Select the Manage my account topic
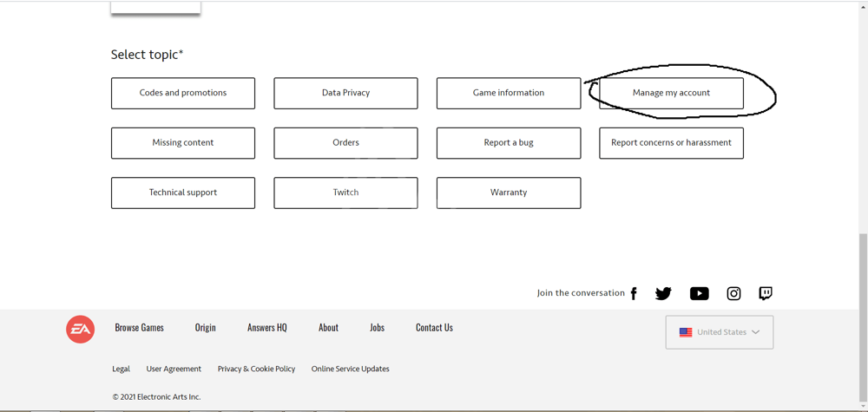Viewport: 868px width, 412px height. (671, 93)
